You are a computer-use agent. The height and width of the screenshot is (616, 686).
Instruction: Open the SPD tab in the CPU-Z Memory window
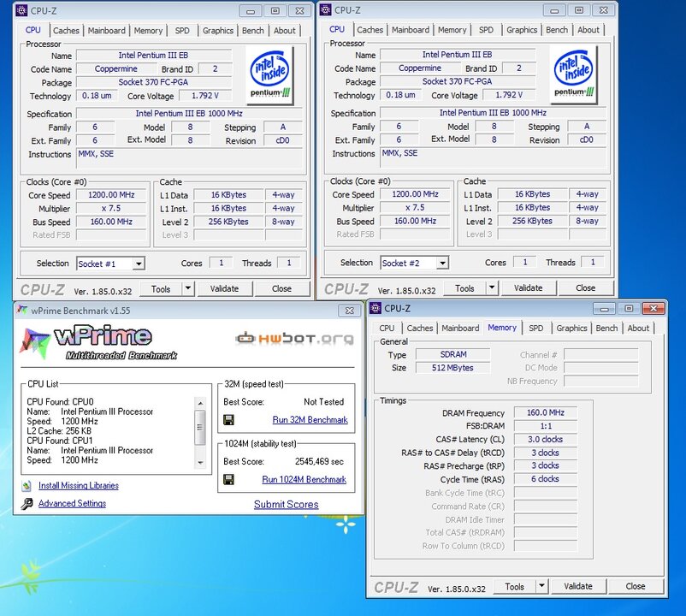click(x=536, y=329)
